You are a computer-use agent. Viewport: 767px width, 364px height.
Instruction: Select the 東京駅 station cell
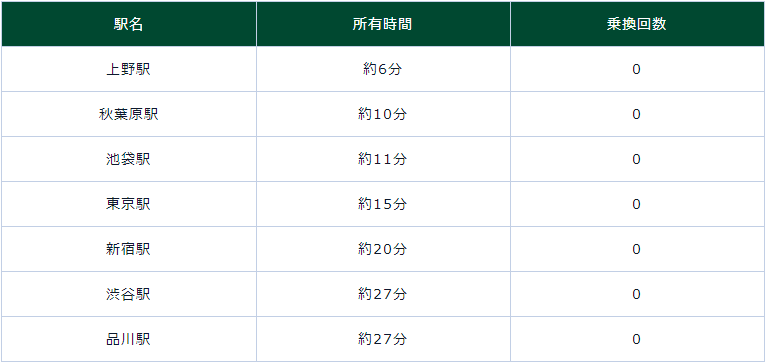[129, 204]
